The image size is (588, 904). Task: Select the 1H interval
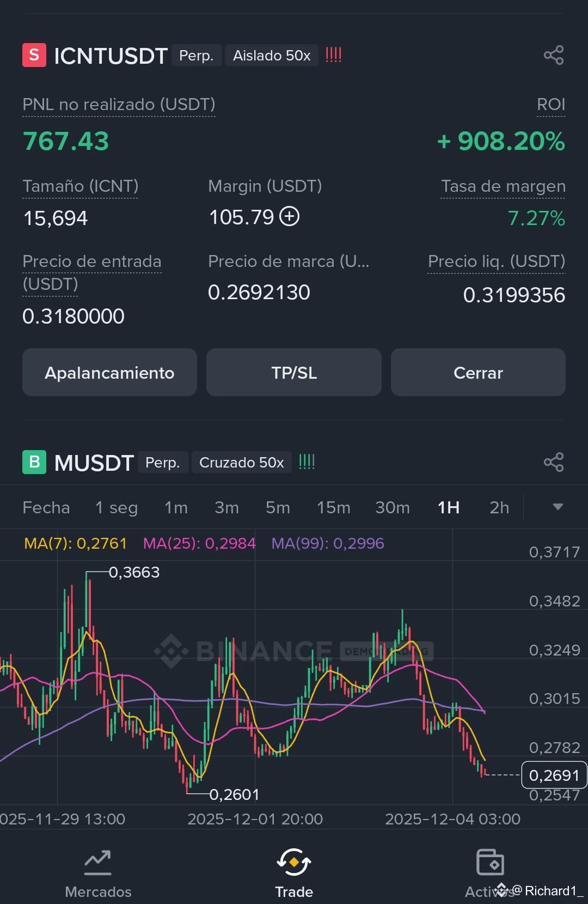coord(449,507)
